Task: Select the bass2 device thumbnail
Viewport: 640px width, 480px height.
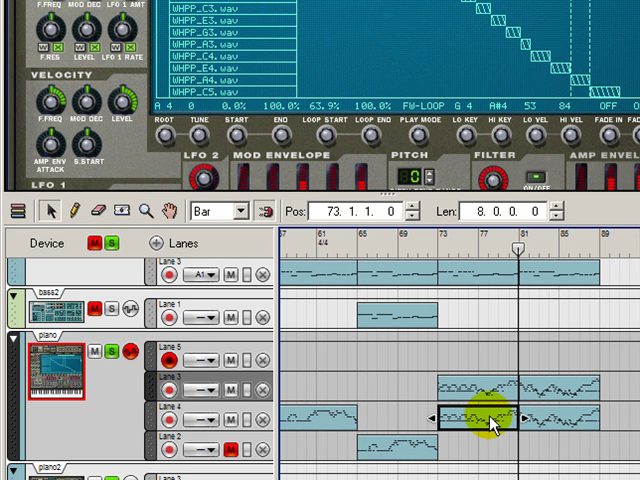Action: click(57, 312)
